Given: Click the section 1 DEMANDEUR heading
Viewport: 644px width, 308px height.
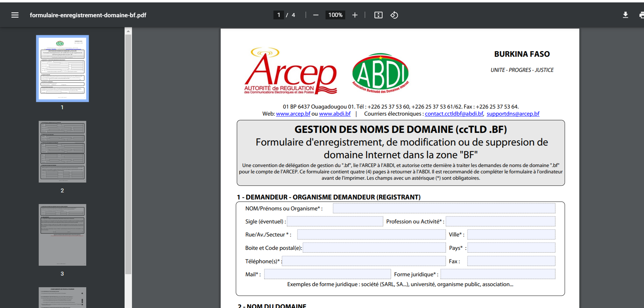Looking at the screenshot, I should 329,197.
